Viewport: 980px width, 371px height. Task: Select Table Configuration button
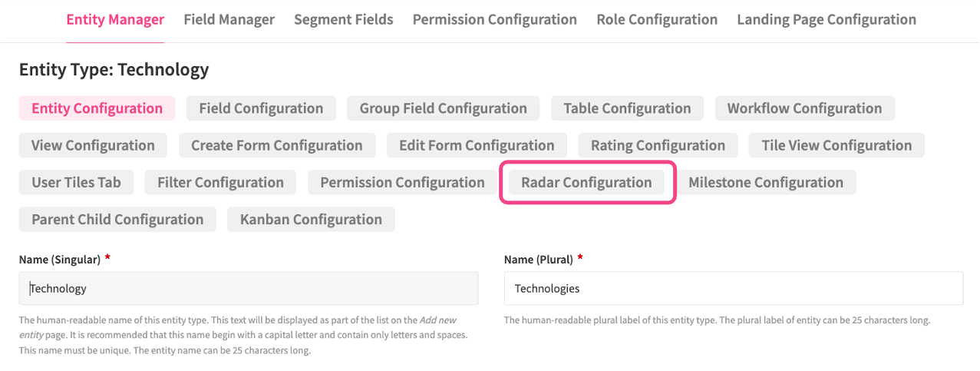(x=627, y=108)
